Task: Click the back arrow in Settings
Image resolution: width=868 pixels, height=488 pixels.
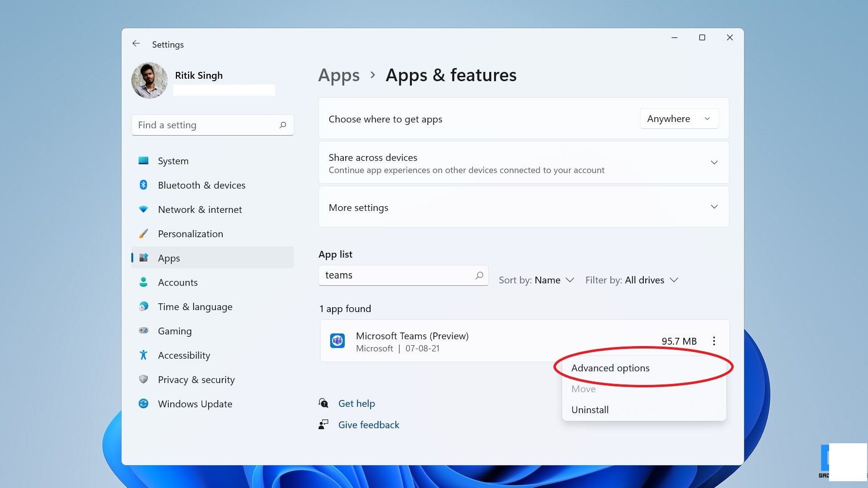Action: tap(136, 44)
